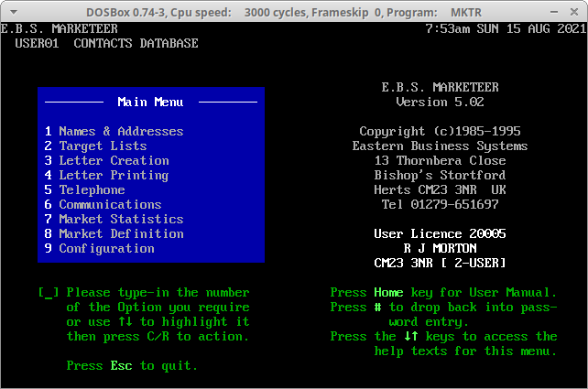The height and width of the screenshot is (389, 588).
Task: Click the 'Copyright (c)1985-1995' line
Action: coord(440,131)
